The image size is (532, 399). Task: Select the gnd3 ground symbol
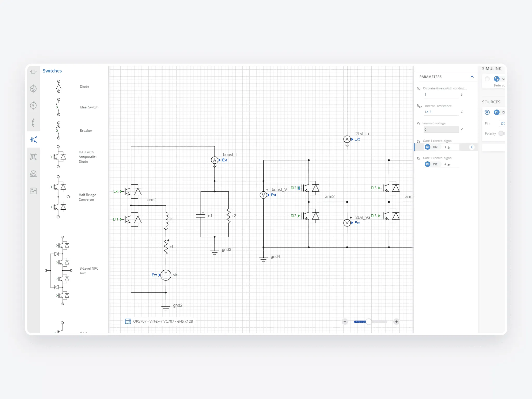point(215,252)
